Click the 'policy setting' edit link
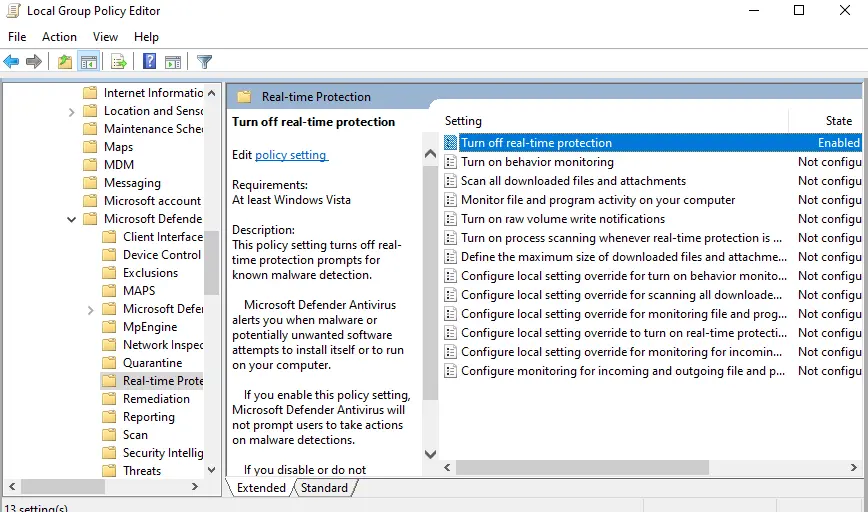868x512 pixels. click(x=291, y=155)
